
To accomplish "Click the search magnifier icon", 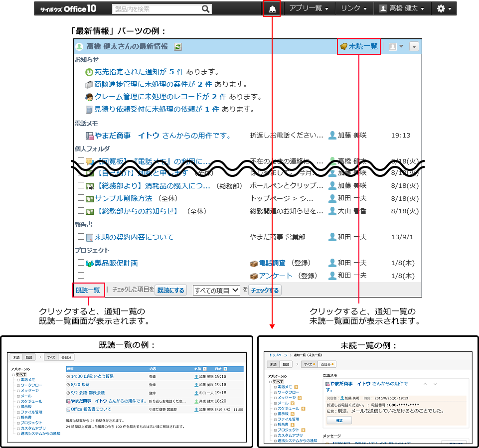I will (x=205, y=9).
